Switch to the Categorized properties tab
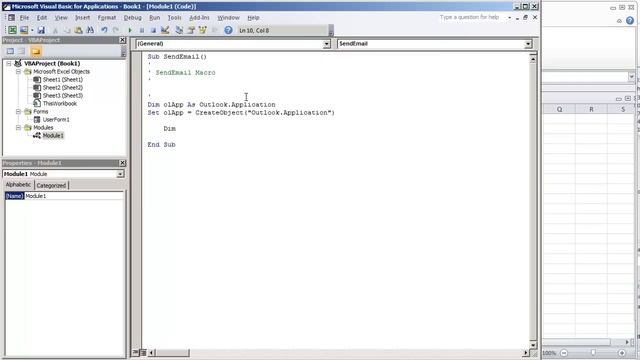Image resolution: width=640 pixels, height=360 pixels. click(51, 185)
